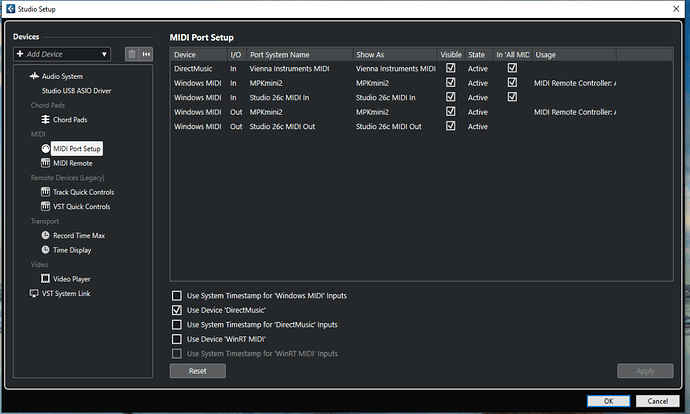Select VST System Link entry

[66, 293]
